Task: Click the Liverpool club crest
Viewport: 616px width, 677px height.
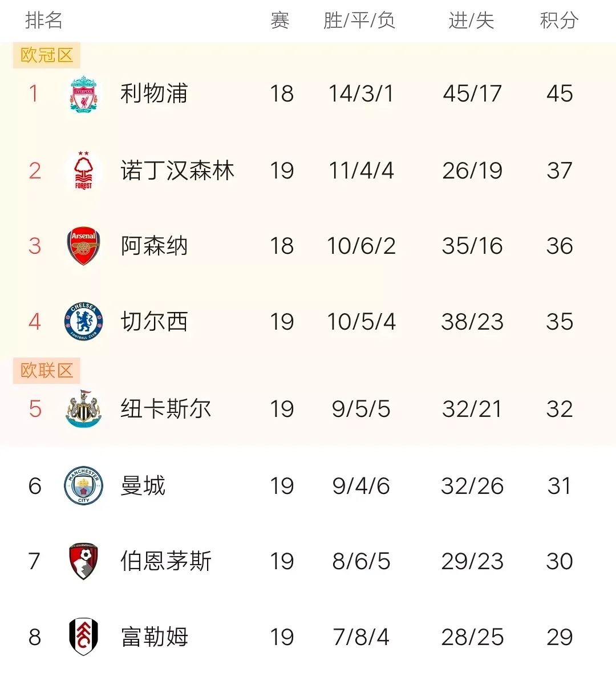Action: coord(82,94)
